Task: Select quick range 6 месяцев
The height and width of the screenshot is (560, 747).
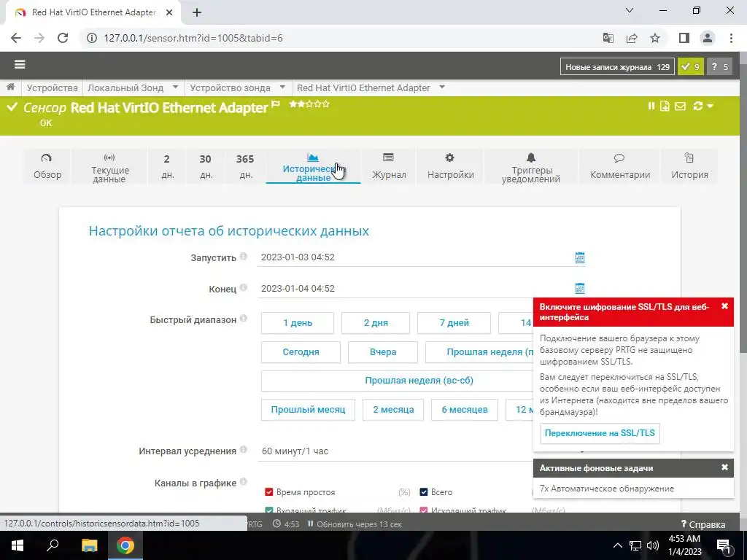Action: 465,410
